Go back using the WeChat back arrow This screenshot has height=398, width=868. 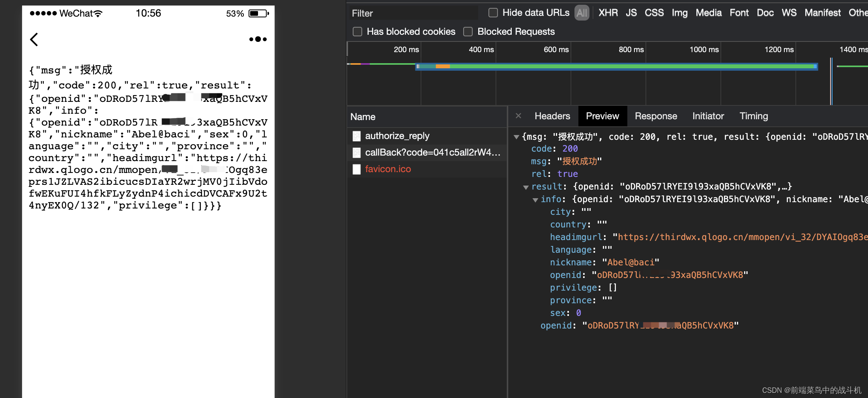point(34,39)
